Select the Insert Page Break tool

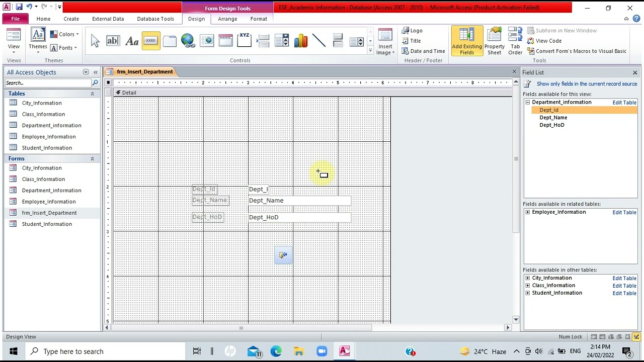click(263, 41)
